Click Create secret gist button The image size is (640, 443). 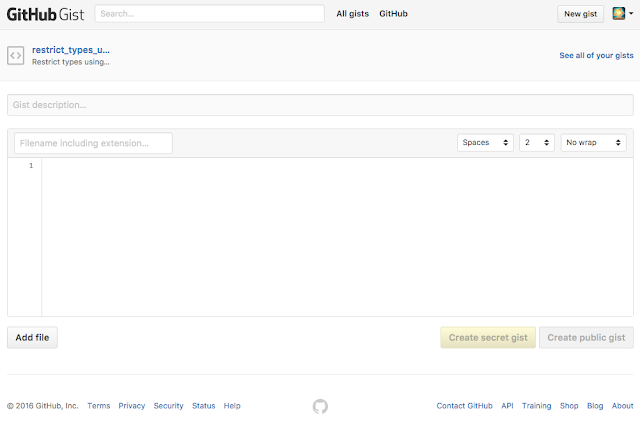click(x=488, y=338)
